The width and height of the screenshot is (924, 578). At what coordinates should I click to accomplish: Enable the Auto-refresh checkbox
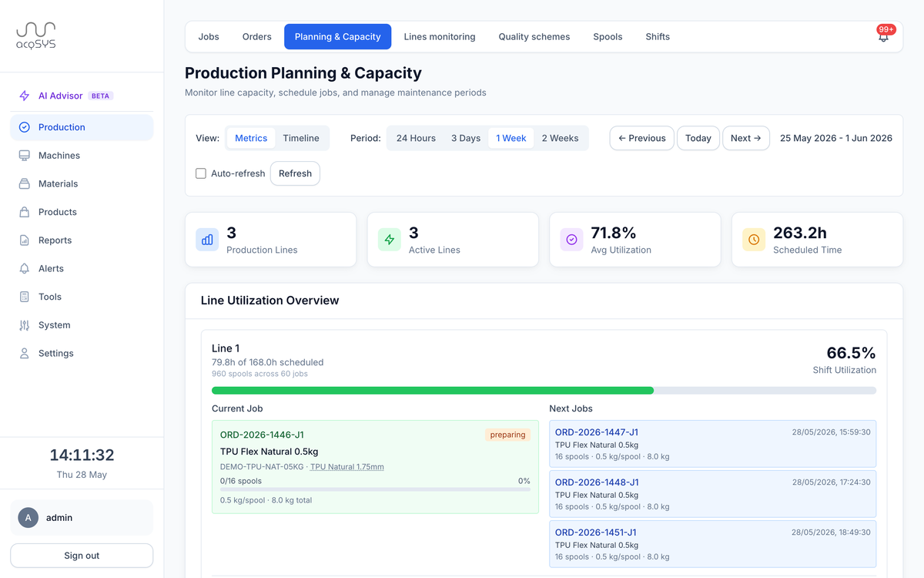pyautogui.click(x=201, y=173)
